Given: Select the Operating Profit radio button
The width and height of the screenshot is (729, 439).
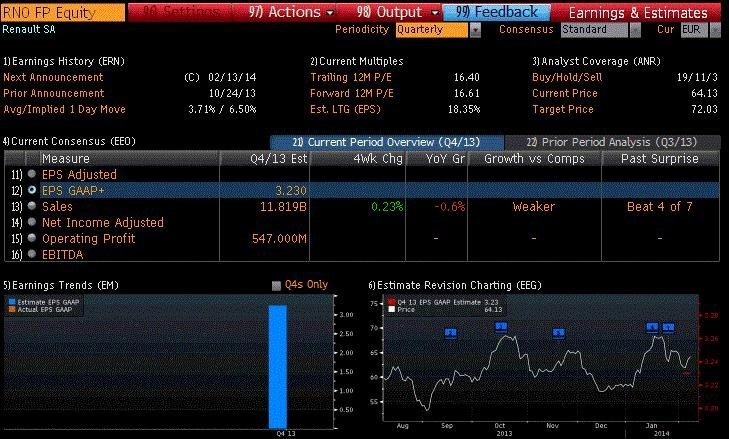Looking at the screenshot, I should pos(32,238).
